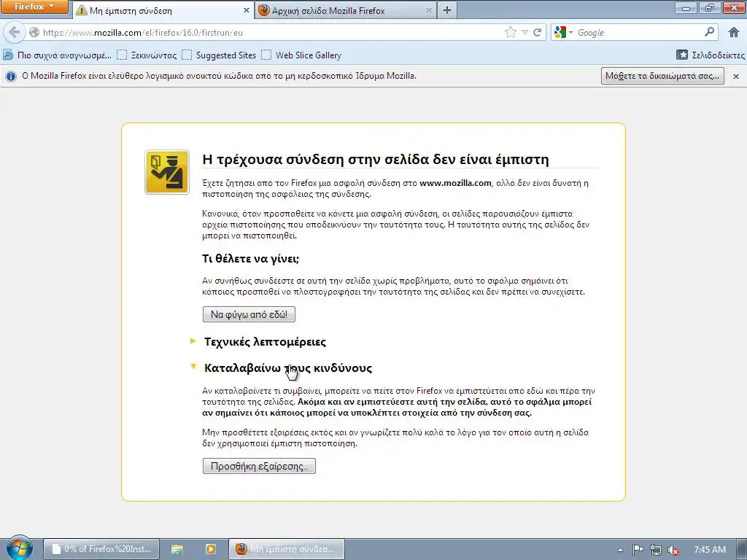Open the orange Firefox menu button
The width and height of the screenshot is (747, 560).
pyautogui.click(x=34, y=7)
